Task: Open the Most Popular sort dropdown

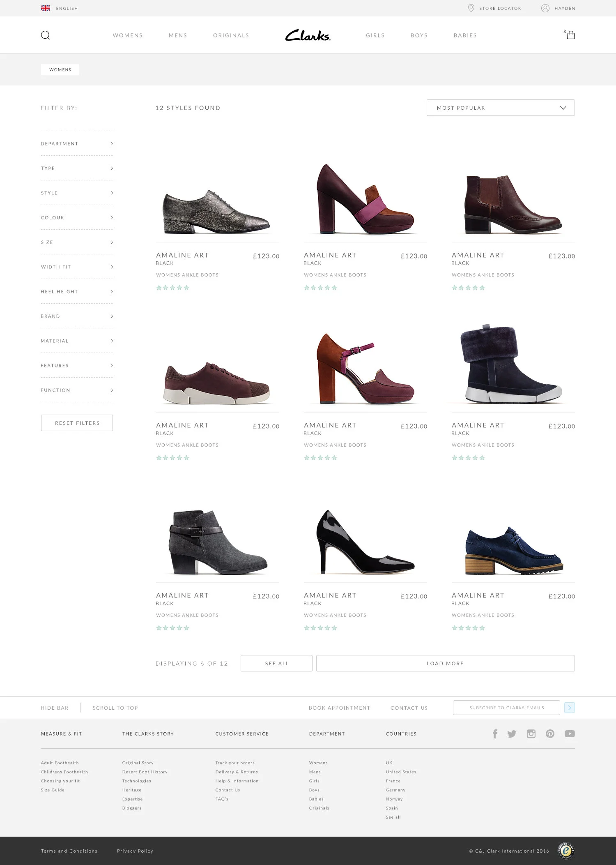Action: click(x=501, y=108)
